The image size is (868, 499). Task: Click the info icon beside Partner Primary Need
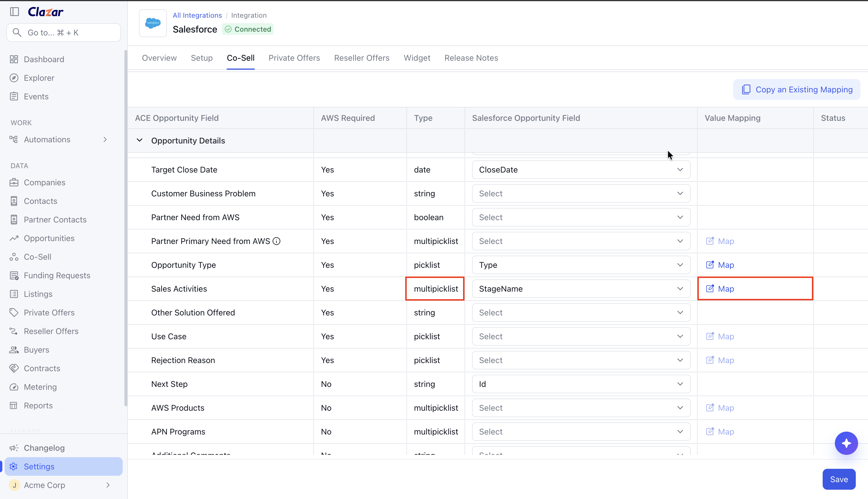276,241
